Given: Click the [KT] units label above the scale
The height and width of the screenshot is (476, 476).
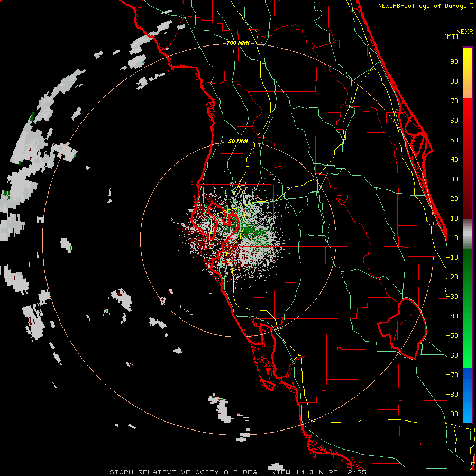Looking at the screenshot, I should [x=452, y=36].
